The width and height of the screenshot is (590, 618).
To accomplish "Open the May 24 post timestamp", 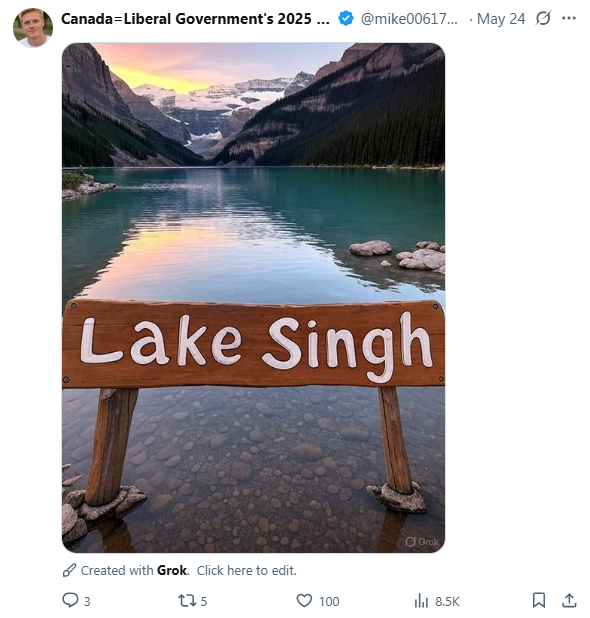I will coord(501,19).
